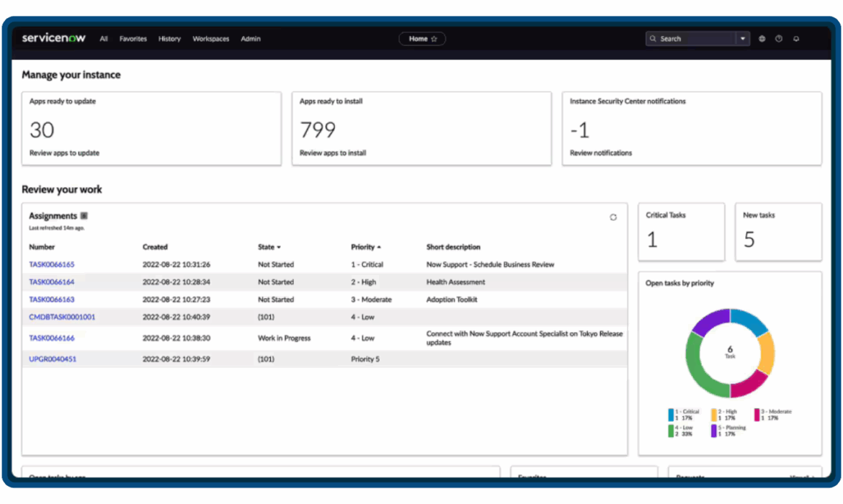This screenshot has height=504, width=843.
Task: Click Review apps to install
Action: click(x=333, y=153)
